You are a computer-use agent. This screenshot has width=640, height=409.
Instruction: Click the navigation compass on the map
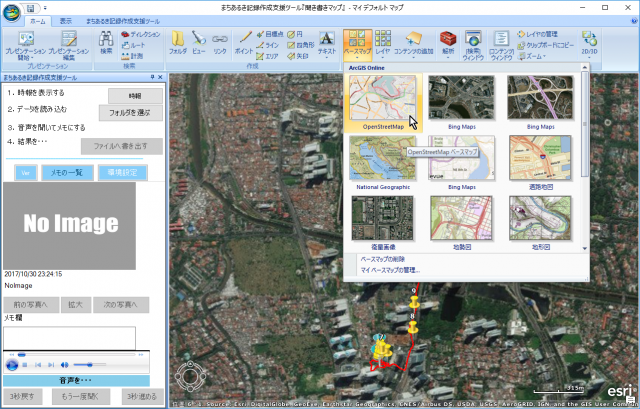coord(191,376)
